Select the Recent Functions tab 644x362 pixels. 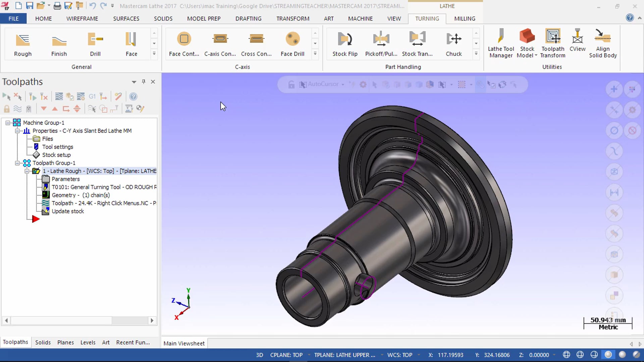coord(132,342)
